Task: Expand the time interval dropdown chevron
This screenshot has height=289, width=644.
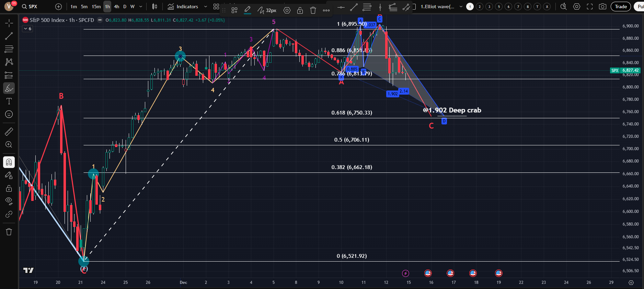Action: (141, 7)
